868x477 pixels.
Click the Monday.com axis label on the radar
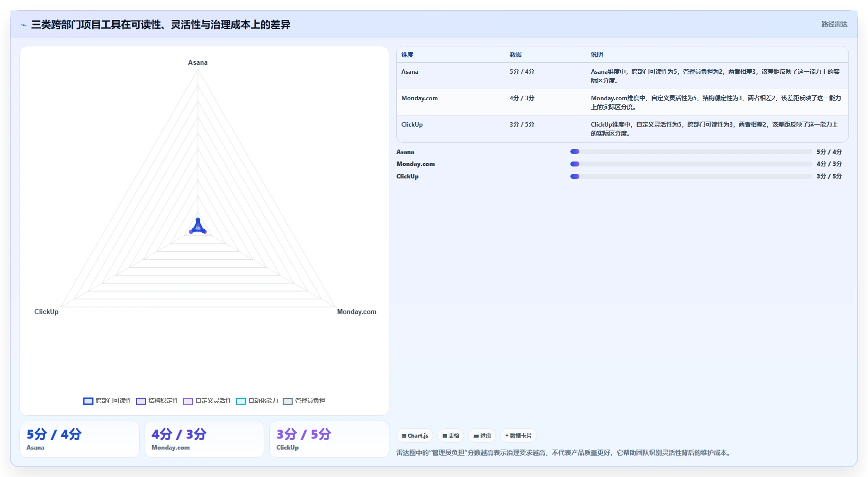tap(356, 312)
